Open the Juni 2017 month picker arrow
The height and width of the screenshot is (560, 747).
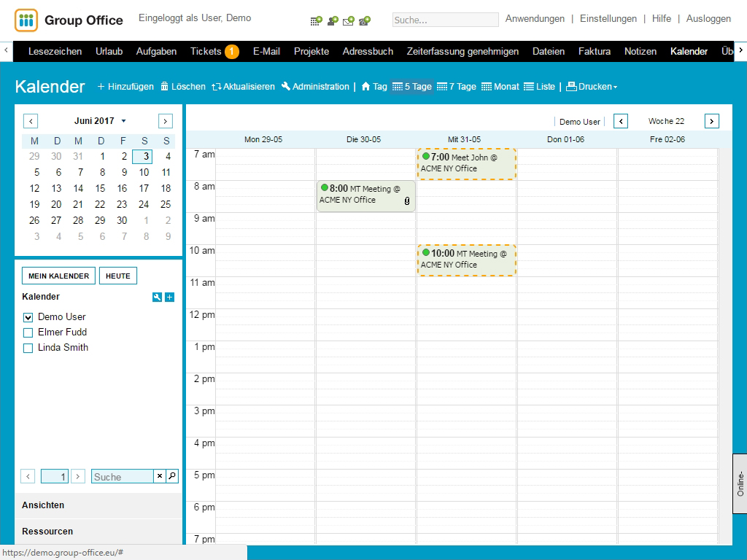pyautogui.click(x=123, y=121)
